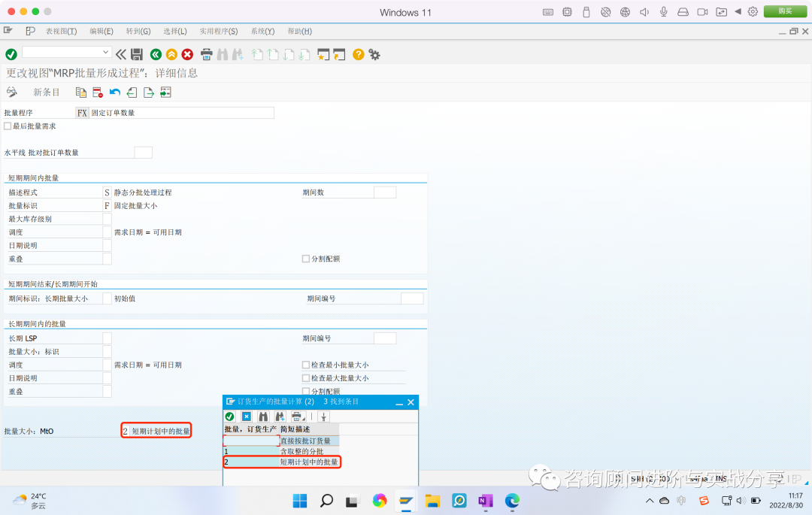Image resolution: width=812 pixels, height=515 pixels.
Task: Click 批量标识 field containing F
Action: (108, 205)
